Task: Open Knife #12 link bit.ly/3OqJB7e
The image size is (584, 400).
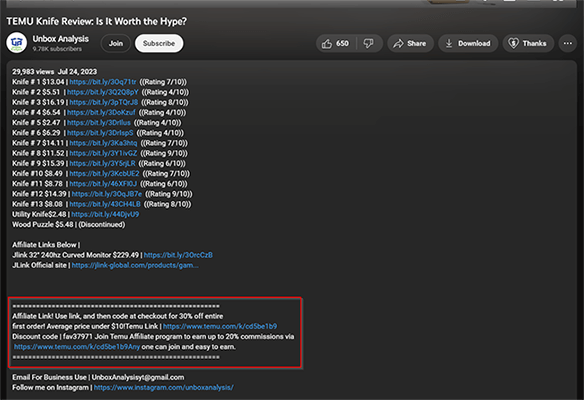Action: [107, 194]
